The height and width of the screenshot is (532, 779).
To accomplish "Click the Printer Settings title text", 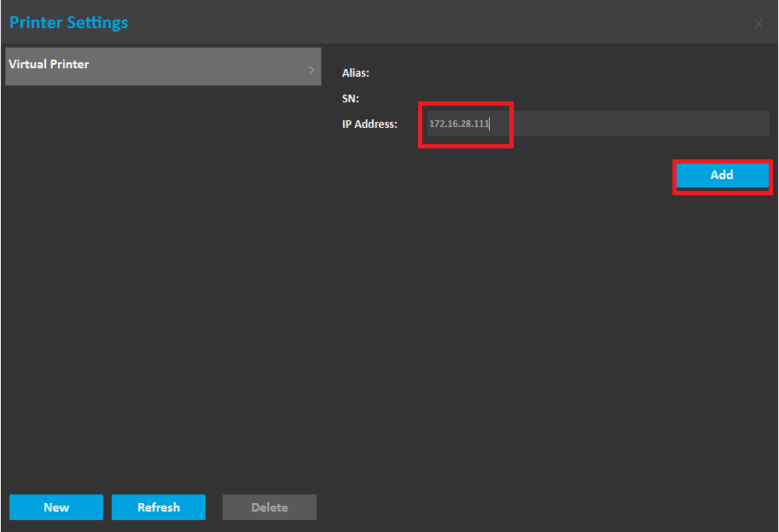I will 68,22.
